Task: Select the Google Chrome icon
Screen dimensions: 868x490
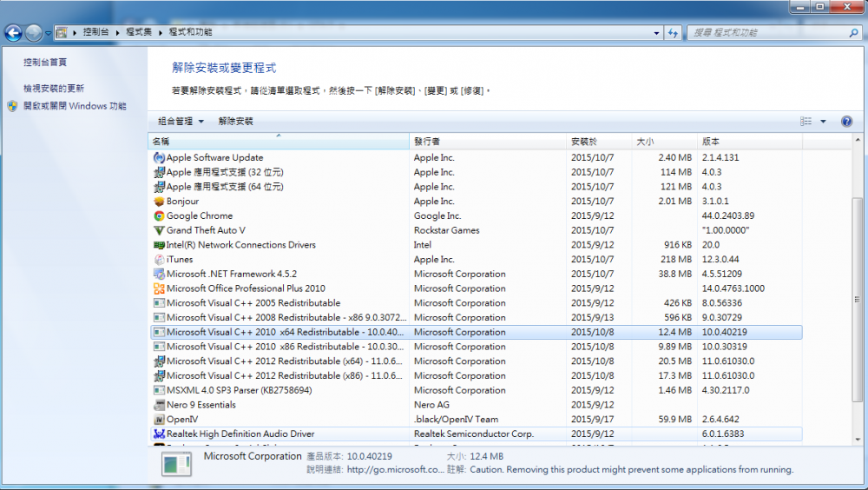Action: point(159,215)
